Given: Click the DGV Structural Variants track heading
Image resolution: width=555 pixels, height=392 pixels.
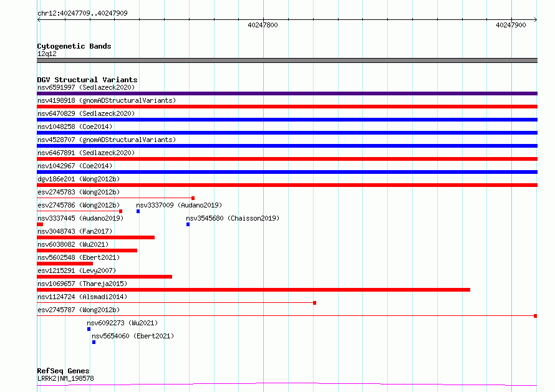Looking at the screenshot, I should 87,80.
